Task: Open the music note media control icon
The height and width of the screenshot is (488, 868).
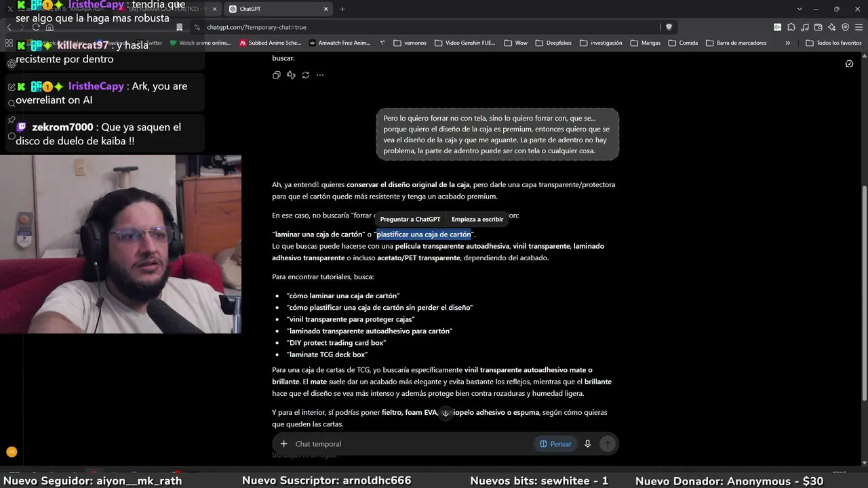Action: pos(804,27)
